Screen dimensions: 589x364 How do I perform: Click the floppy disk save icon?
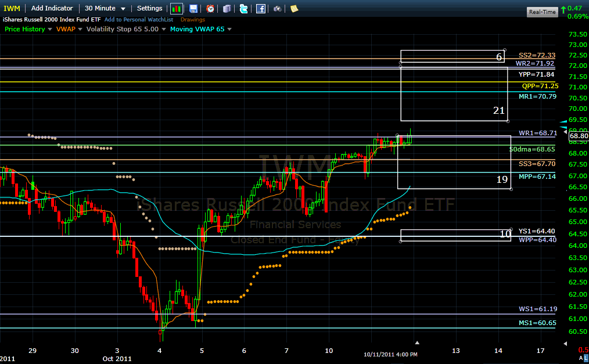(193, 9)
